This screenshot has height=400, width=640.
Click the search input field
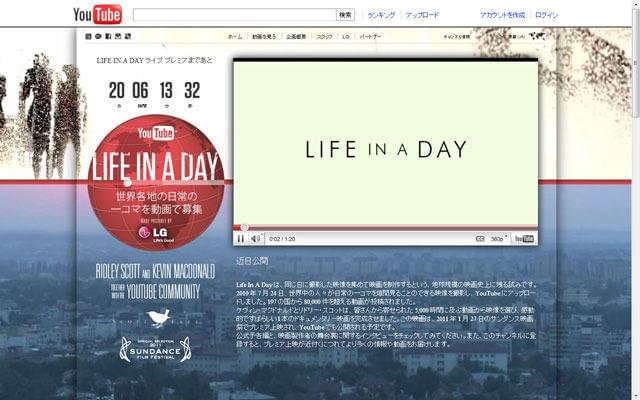point(234,15)
